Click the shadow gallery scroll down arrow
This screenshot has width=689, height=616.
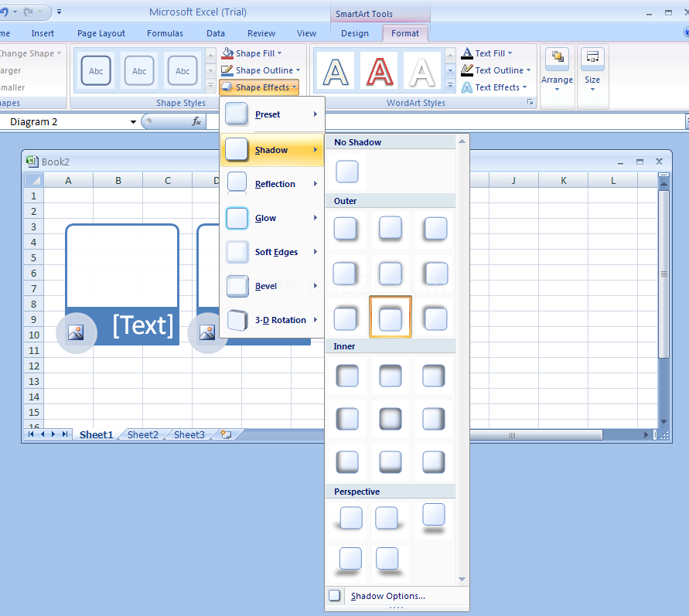pyautogui.click(x=462, y=579)
